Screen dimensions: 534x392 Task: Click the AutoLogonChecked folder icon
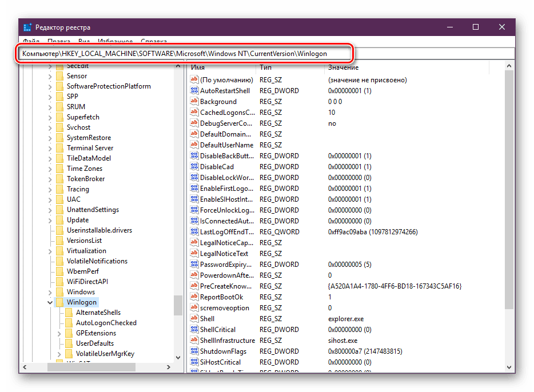(x=69, y=323)
